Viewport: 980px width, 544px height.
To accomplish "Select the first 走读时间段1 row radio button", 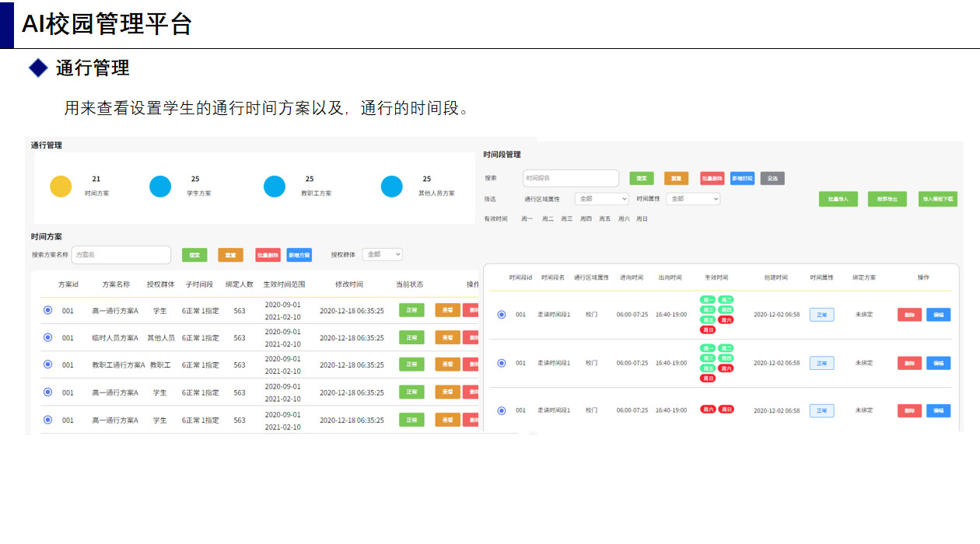I will coord(501,315).
